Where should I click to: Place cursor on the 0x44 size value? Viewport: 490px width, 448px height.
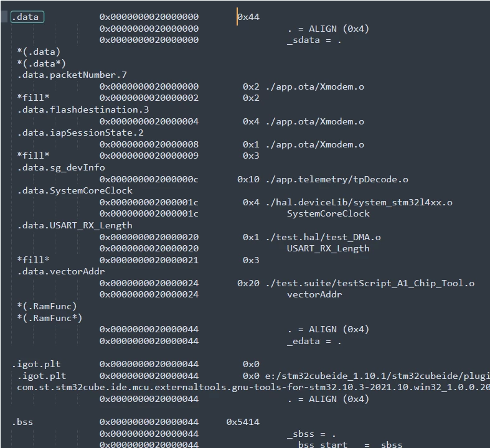click(249, 17)
